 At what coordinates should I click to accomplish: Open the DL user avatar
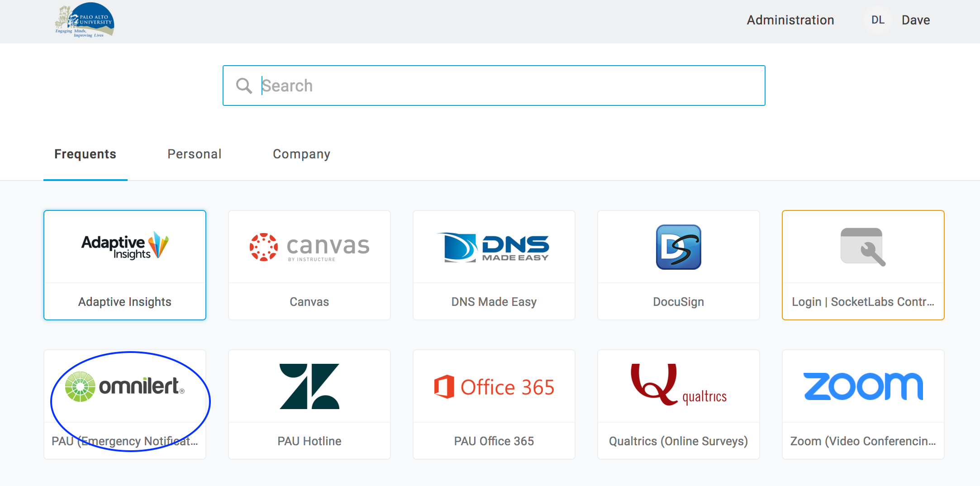point(878,20)
